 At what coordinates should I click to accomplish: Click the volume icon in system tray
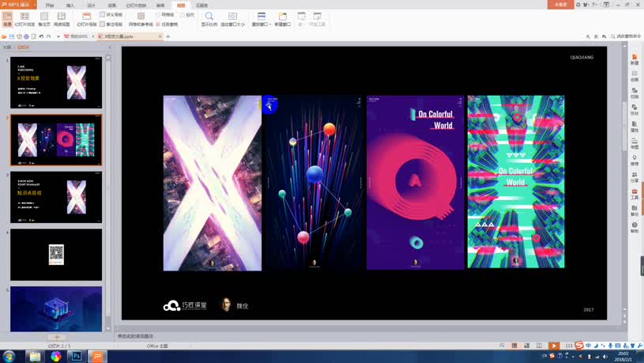(605, 357)
